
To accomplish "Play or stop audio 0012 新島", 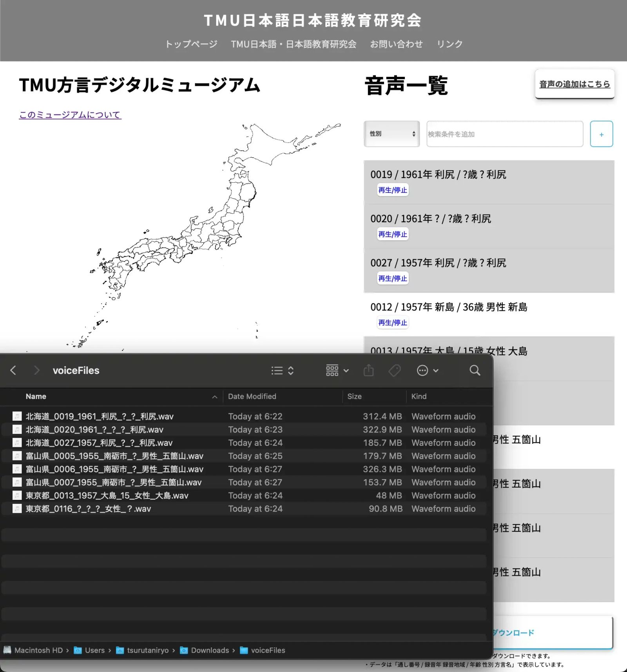I will 393,323.
